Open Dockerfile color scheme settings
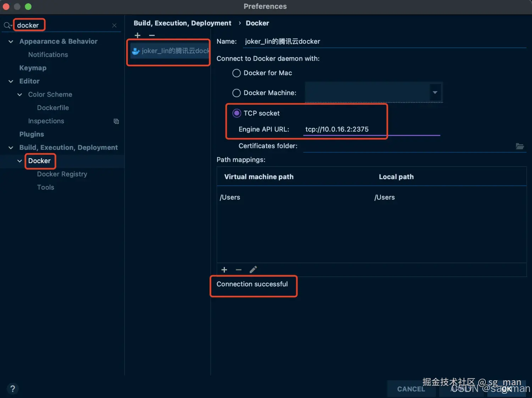This screenshot has height=398, width=532. 53,108
